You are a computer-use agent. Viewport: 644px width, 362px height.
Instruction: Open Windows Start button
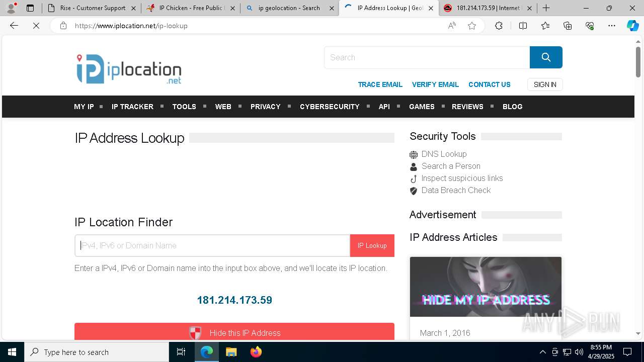pyautogui.click(x=12, y=352)
